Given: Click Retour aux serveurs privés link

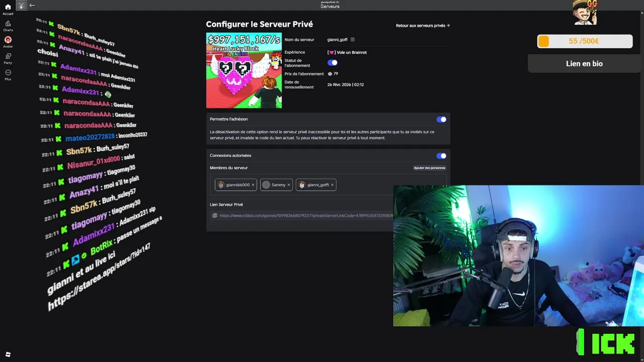Looking at the screenshot, I should (423, 26).
